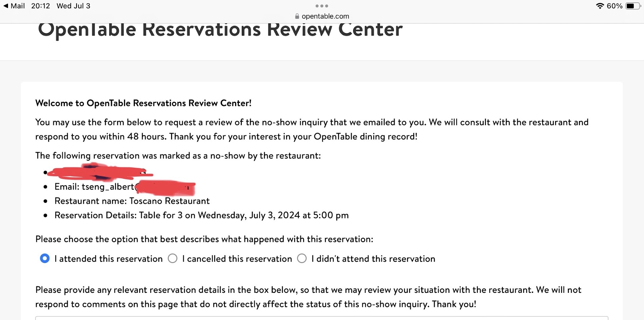The width and height of the screenshot is (644, 320).
Task: Tap the battery icon in status bar
Action: 633,6
